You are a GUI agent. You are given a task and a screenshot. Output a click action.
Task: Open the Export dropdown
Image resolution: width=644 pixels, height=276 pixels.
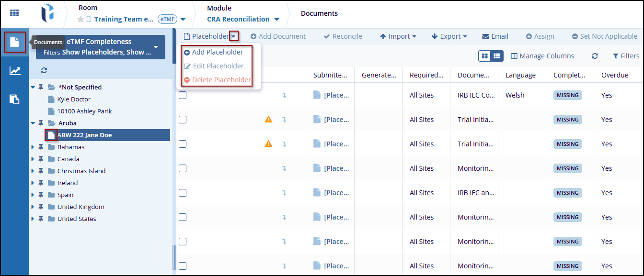(449, 36)
